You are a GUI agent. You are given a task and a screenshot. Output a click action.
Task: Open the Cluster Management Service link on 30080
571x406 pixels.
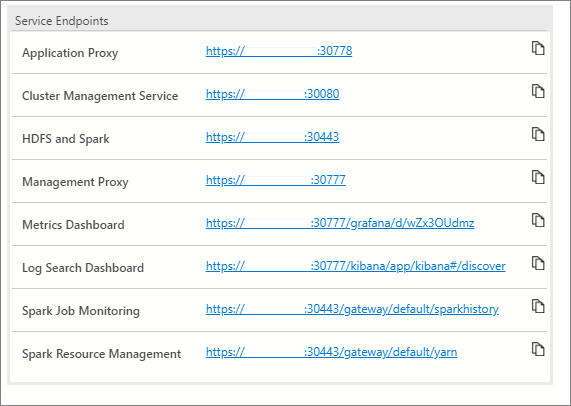coord(272,94)
